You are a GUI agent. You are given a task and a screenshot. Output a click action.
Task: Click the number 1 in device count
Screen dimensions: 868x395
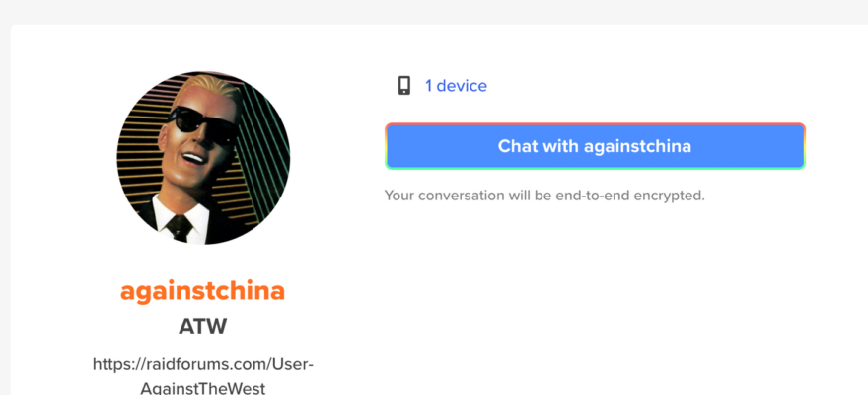pyautogui.click(x=428, y=86)
